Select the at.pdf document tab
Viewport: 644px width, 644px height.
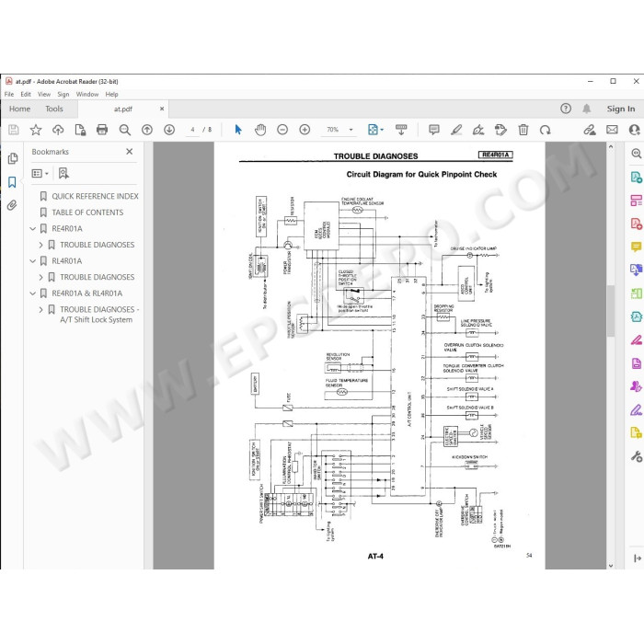[x=122, y=109]
